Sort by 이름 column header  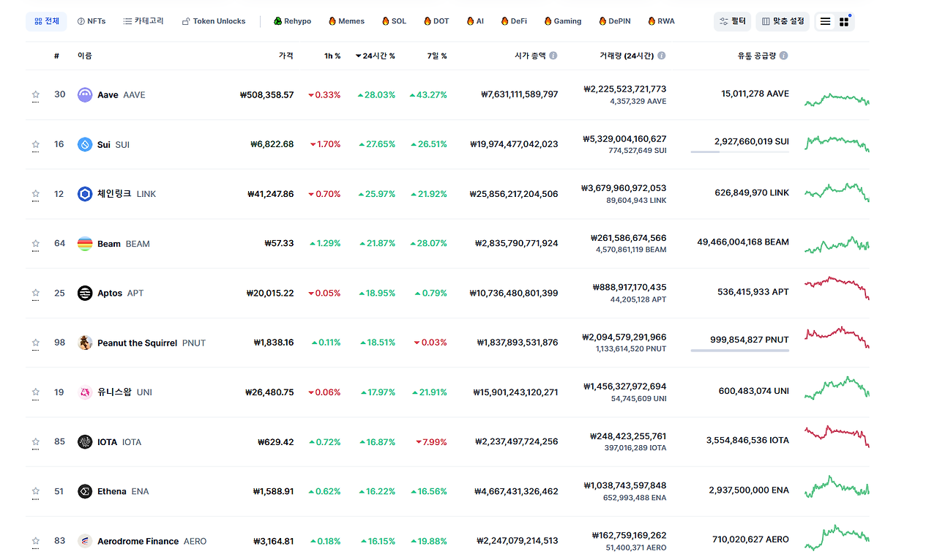coord(85,56)
